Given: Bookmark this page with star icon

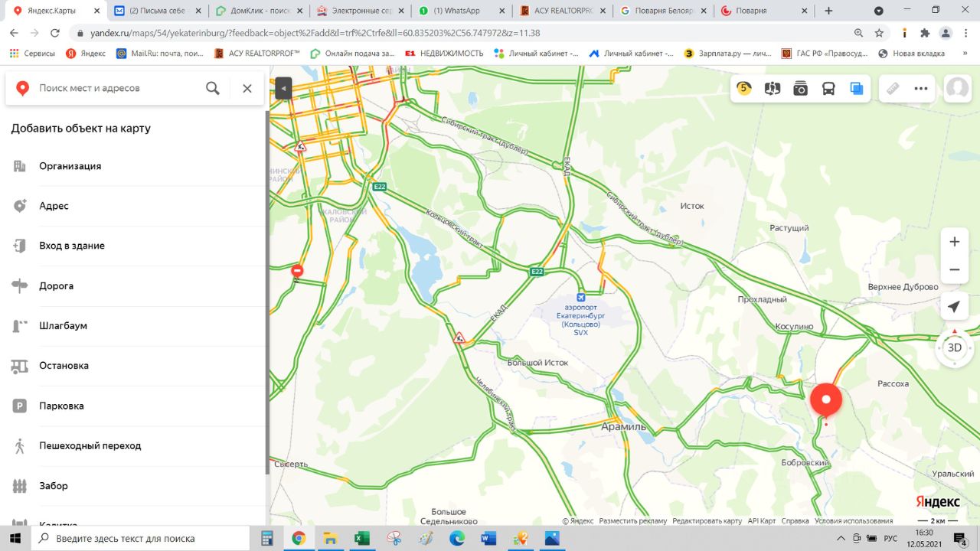Looking at the screenshot, I should pyautogui.click(x=879, y=33).
